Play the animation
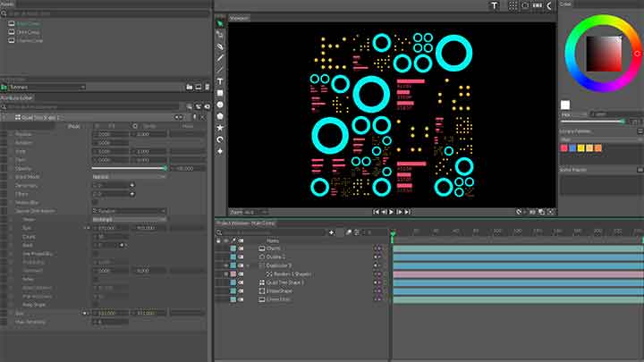This screenshot has height=362, width=644. tap(392, 212)
